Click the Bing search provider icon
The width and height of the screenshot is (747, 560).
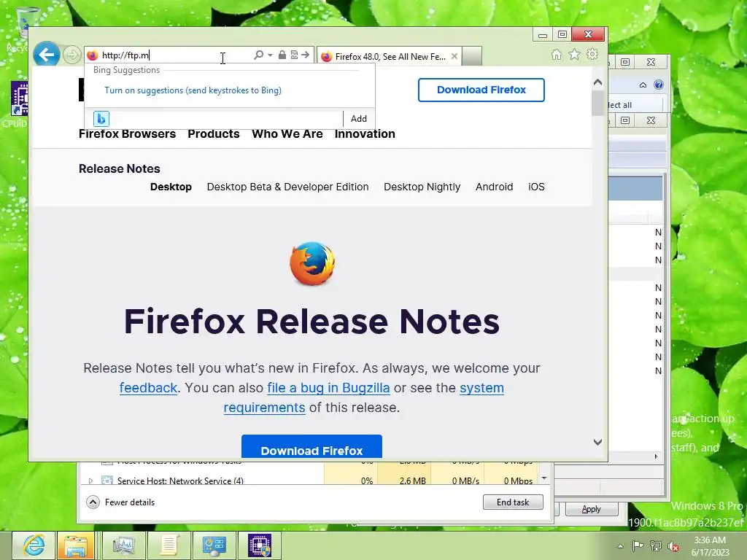click(x=101, y=119)
